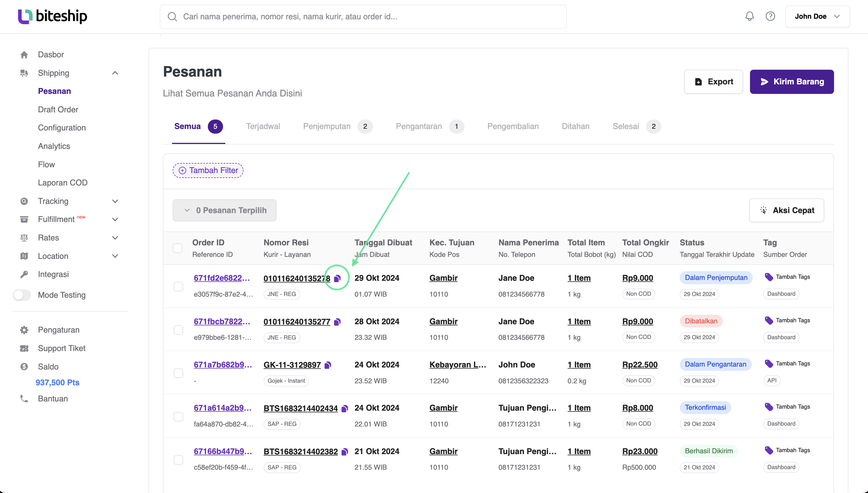Screen dimensions: 868x493
Task: Click the Dasbor home icon
Action: tap(24, 54)
